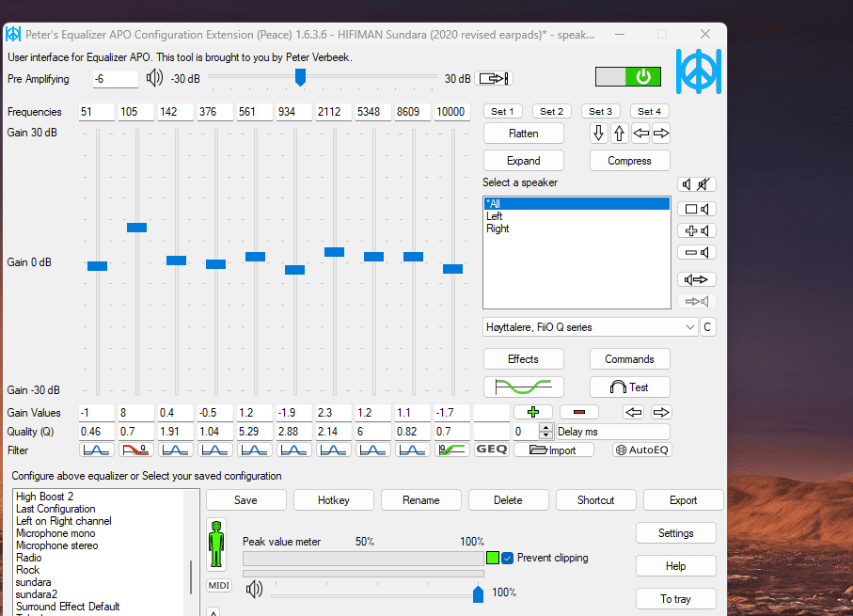Remove a band with red minus
The width and height of the screenshot is (853, 616).
tap(578, 412)
